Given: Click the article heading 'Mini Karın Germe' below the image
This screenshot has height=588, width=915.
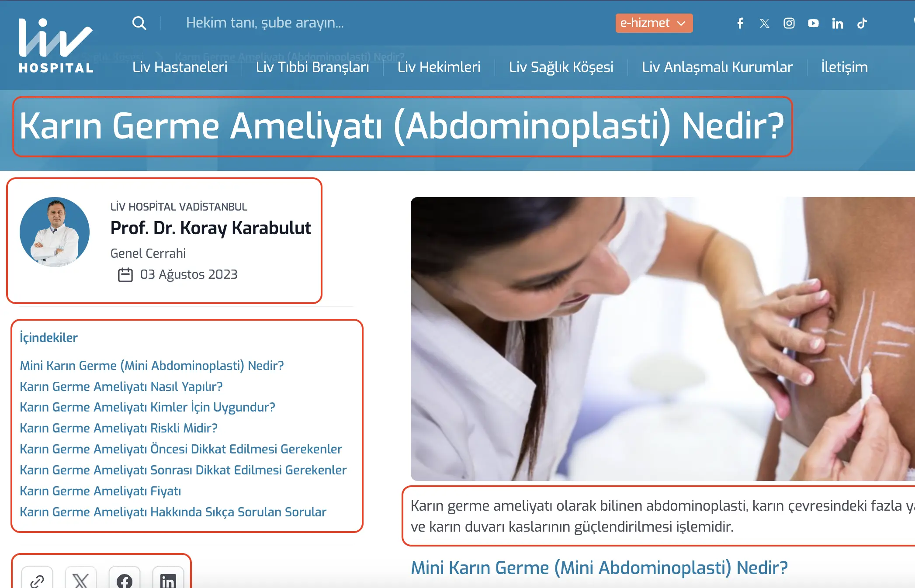Looking at the screenshot, I should [x=599, y=568].
